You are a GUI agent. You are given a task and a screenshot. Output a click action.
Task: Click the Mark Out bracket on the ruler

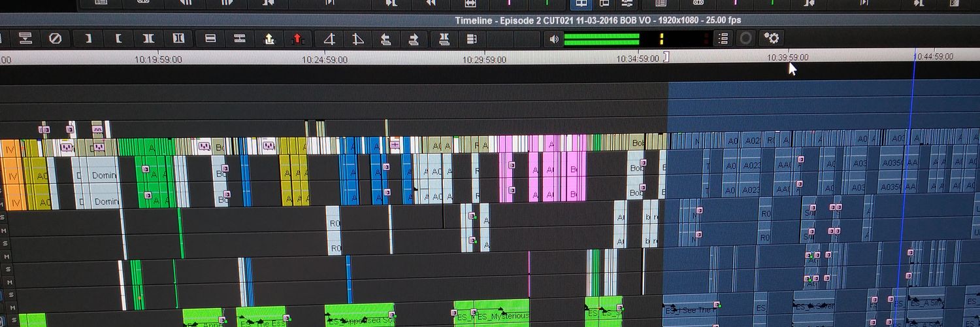coord(666,58)
